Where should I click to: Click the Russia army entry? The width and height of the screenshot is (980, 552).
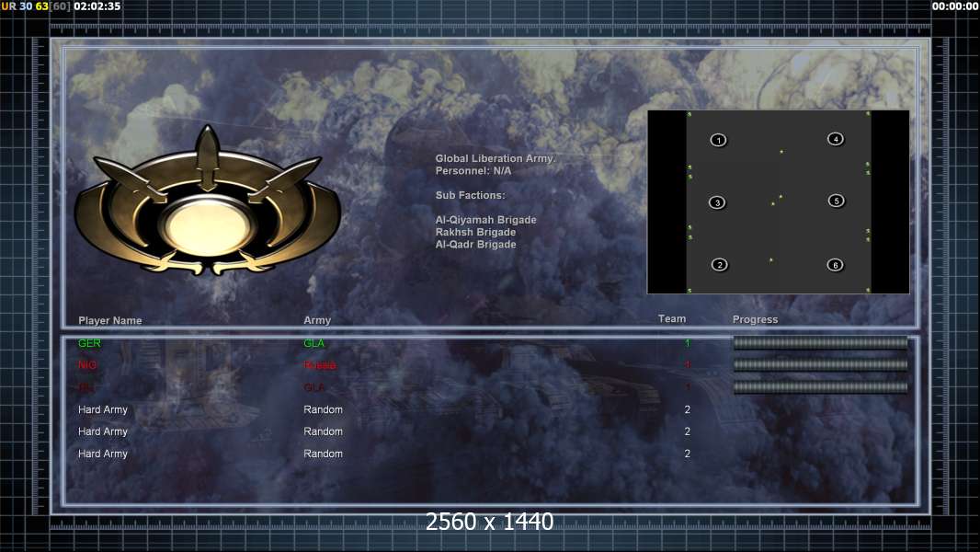coord(320,365)
